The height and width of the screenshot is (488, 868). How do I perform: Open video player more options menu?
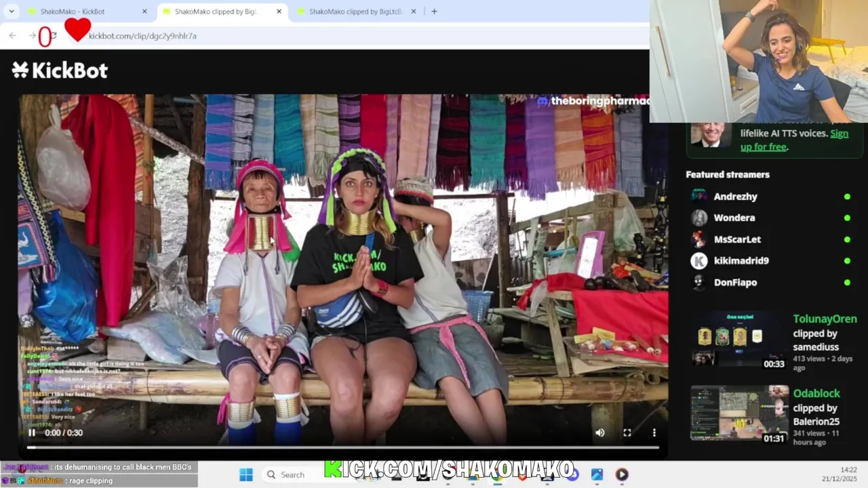[654, 432]
